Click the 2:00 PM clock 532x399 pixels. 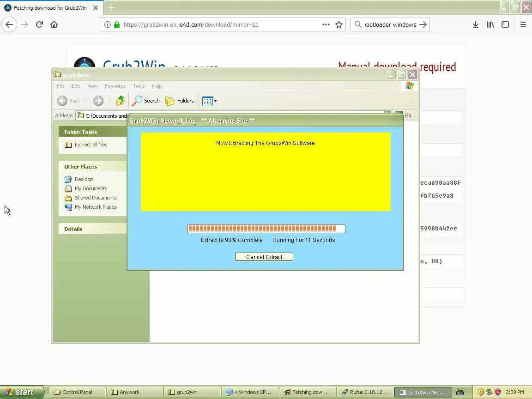pyautogui.click(x=515, y=392)
